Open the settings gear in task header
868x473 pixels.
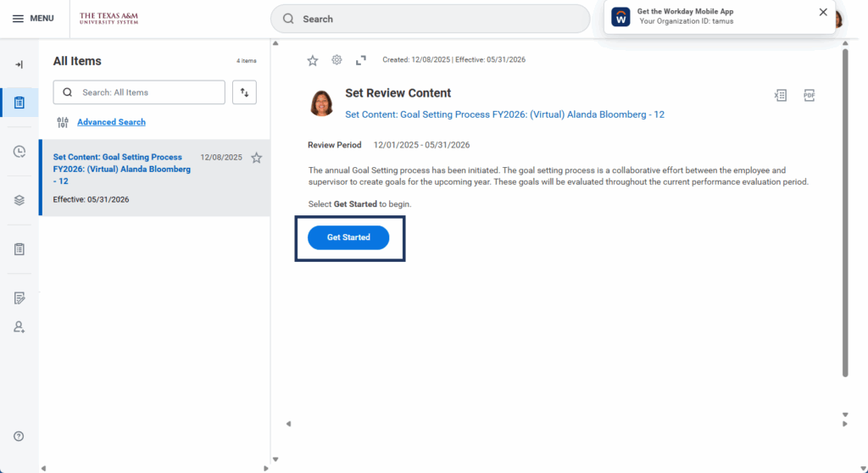(x=337, y=60)
